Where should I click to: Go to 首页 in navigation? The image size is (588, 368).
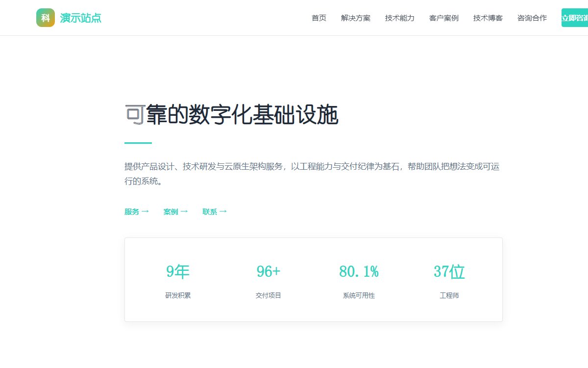[319, 18]
